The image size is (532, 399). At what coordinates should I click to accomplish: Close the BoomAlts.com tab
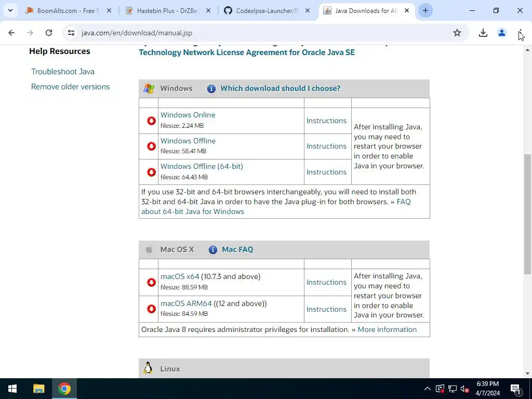pyautogui.click(x=109, y=10)
